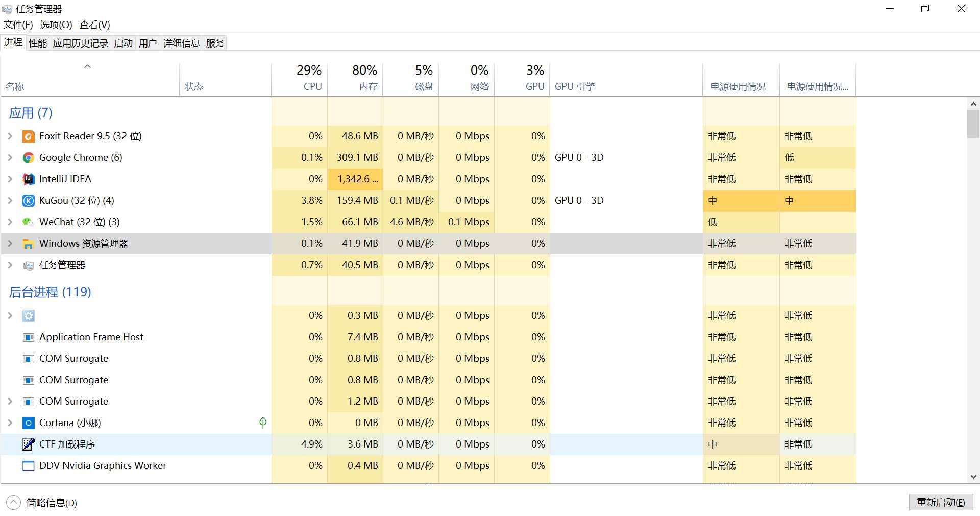Click WeChat's 4.6 MB/秒 disk cell
Screen dimensions: 980x516
click(x=411, y=222)
